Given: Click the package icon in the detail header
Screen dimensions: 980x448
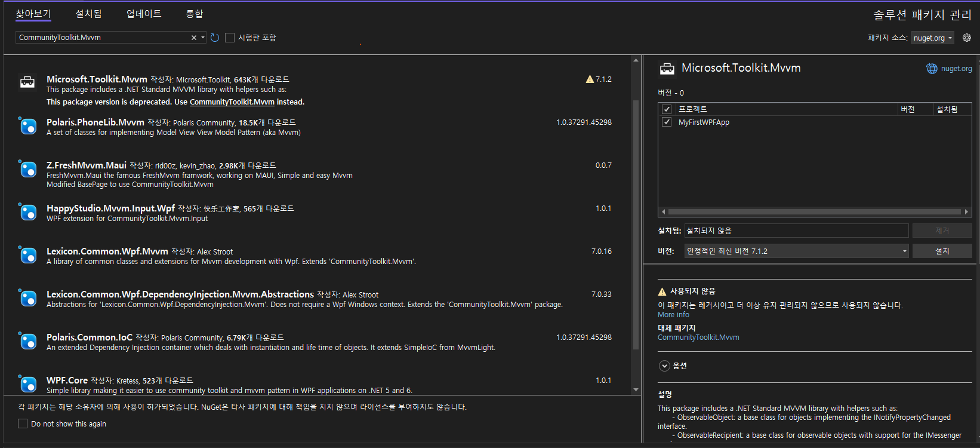Looking at the screenshot, I should [667, 69].
